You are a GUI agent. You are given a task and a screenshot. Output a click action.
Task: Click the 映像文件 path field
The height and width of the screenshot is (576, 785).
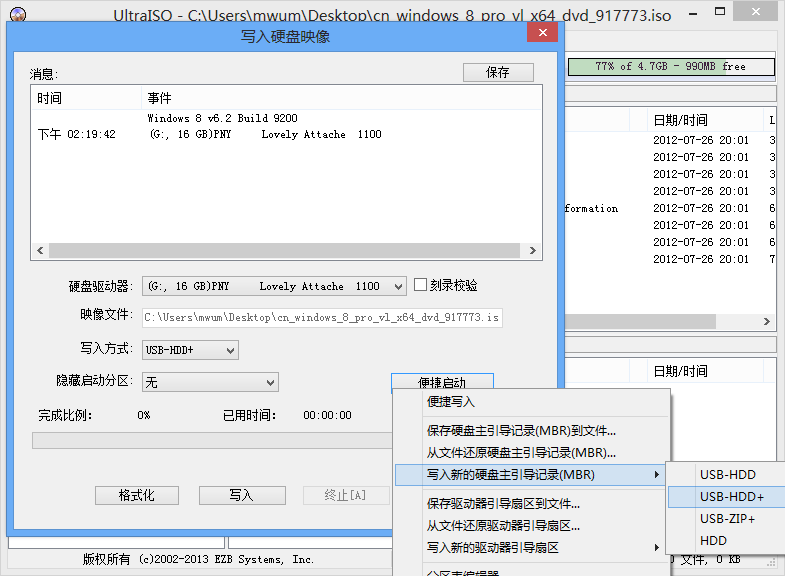(322, 317)
